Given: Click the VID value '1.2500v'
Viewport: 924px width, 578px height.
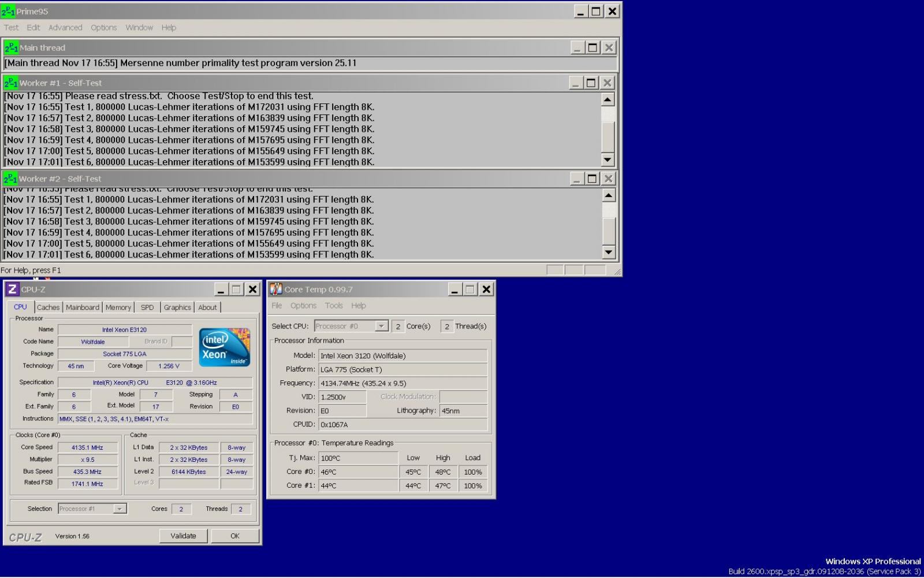Looking at the screenshot, I should click(x=342, y=397).
